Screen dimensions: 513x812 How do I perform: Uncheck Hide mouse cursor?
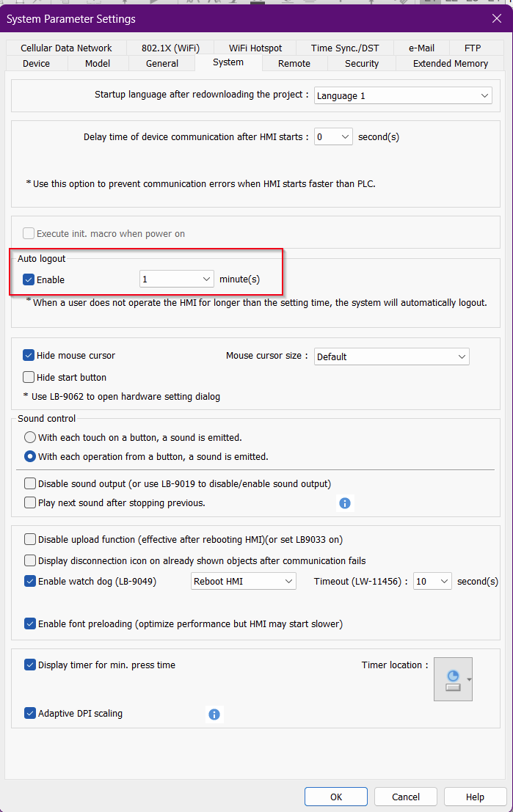click(x=29, y=356)
